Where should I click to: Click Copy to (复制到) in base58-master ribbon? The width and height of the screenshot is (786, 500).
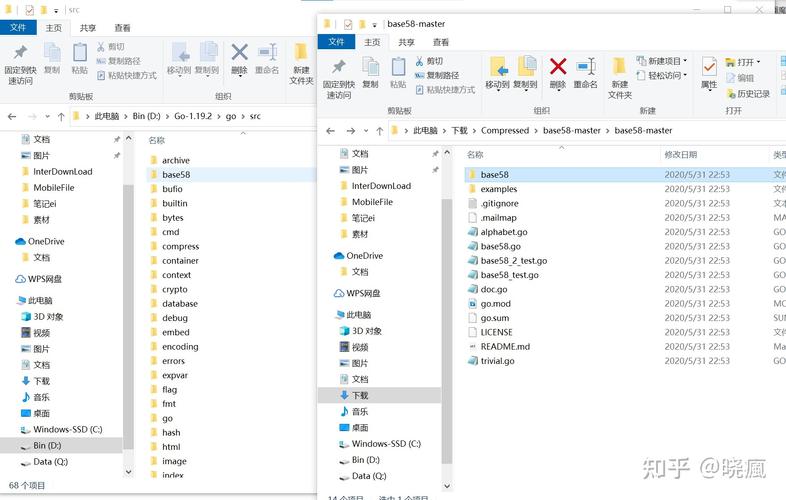(525, 74)
